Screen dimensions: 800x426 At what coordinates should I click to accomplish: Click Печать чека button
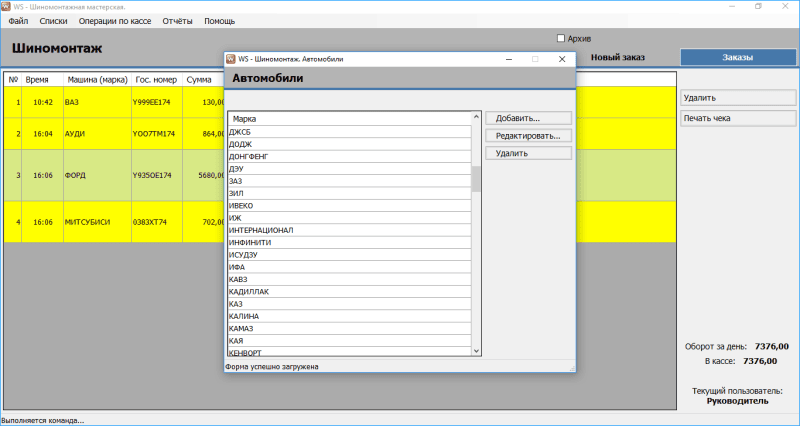[x=738, y=118]
